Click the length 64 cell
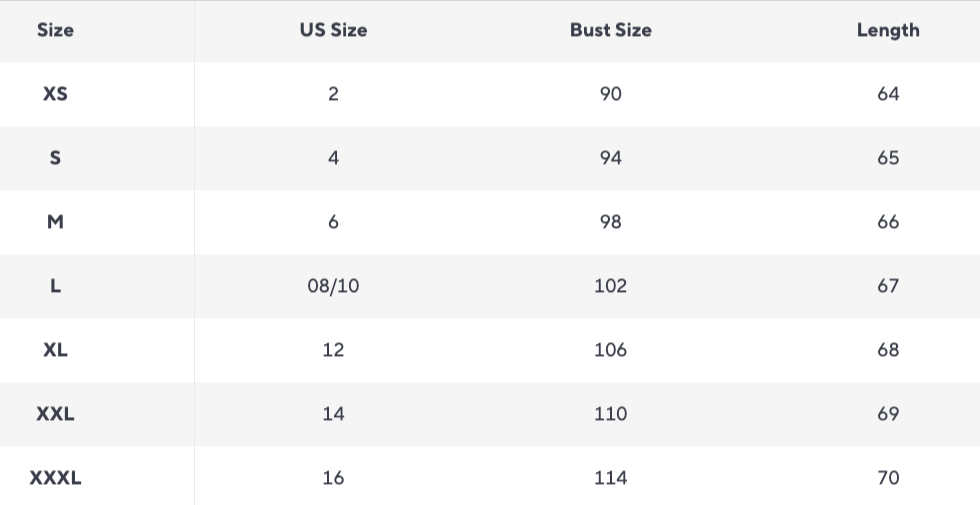 [x=888, y=94]
